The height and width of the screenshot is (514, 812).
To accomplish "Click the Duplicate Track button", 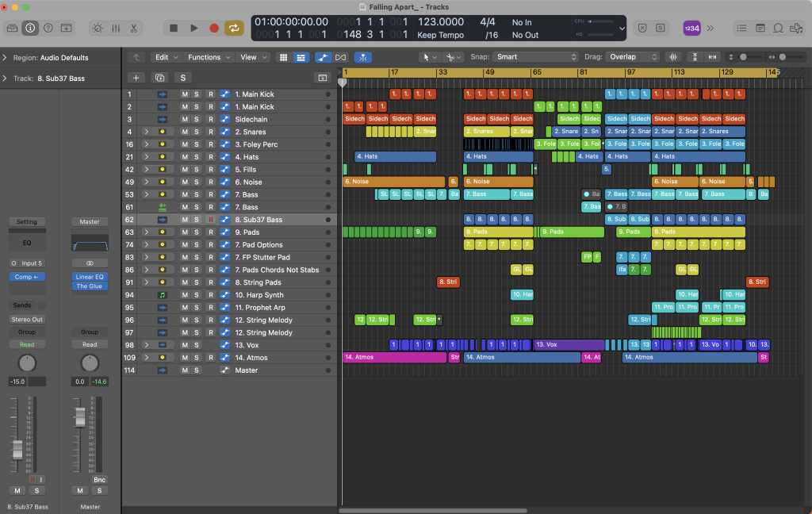I will tap(160, 78).
